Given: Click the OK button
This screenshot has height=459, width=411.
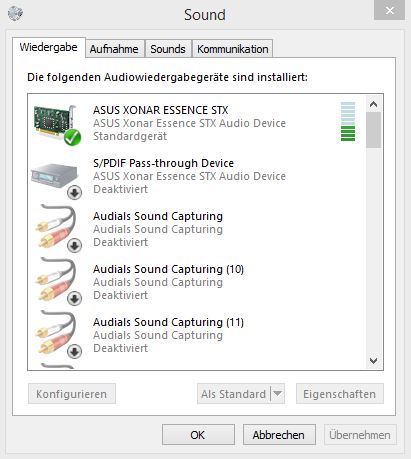Looking at the screenshot, I should coord(198,435).
